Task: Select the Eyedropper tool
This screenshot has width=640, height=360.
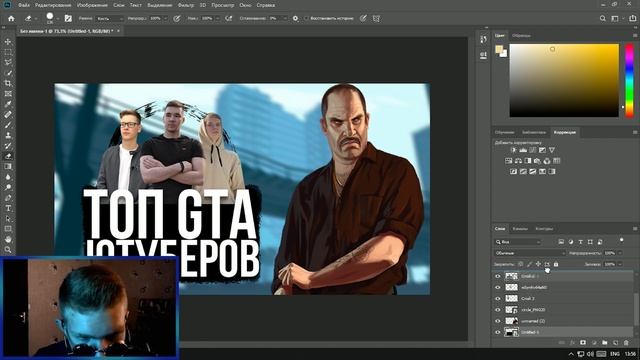Action: [x=8, y=104]
